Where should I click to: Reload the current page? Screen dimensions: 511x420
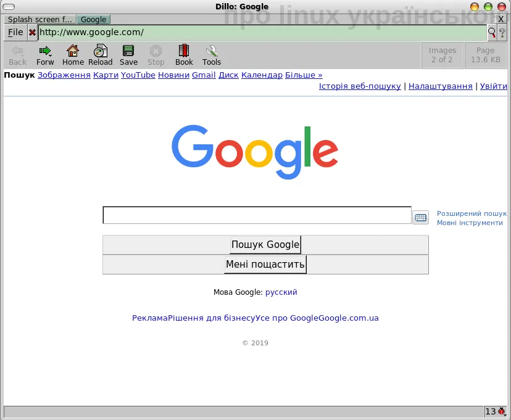101,56
